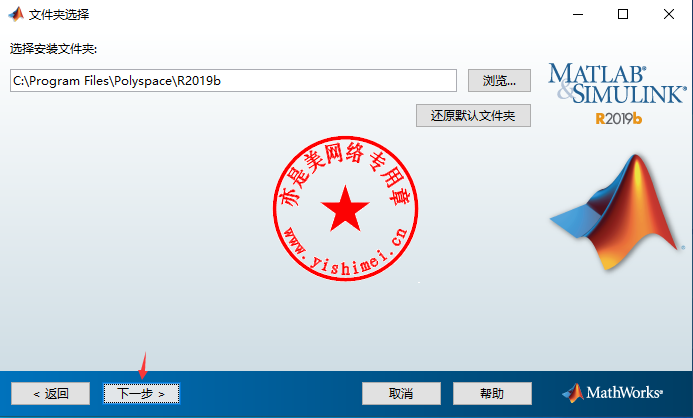Click the MathWorks logo in footer
Image resolution: width=693 pixels, height=418 pixels.
612,392
